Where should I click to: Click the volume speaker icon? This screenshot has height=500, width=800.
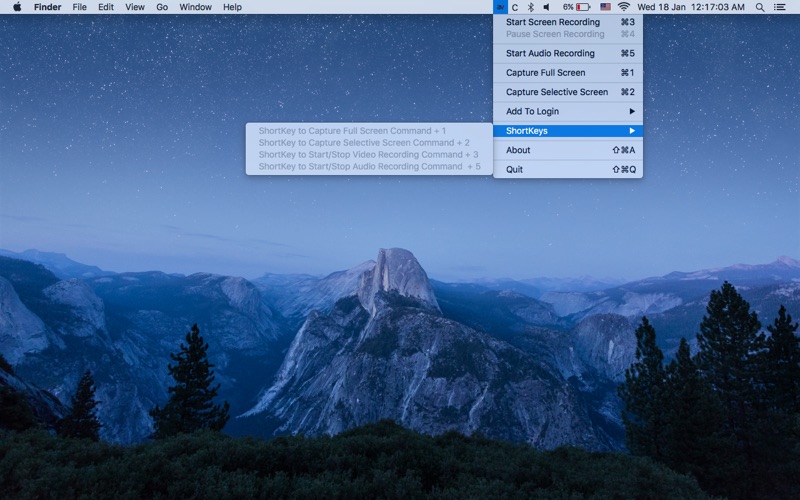click(x=546, y=7)
